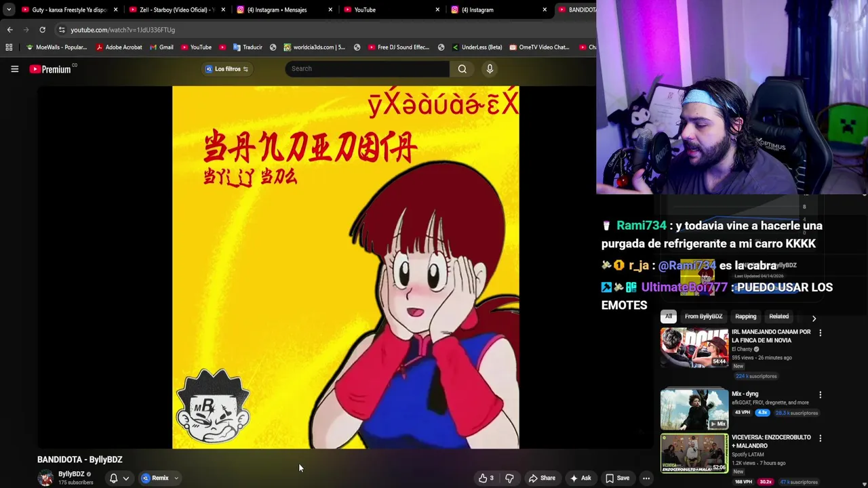This screenshot has width=868, height=488.
Task: Open Traducir bookmark
Action: click(x=248, y=47)
